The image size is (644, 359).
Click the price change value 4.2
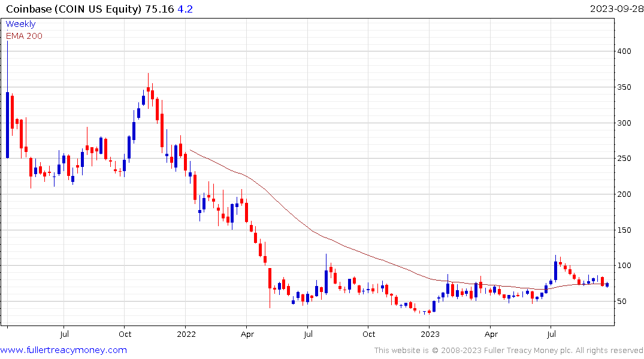pyautogui.click(x=185, y=9)
